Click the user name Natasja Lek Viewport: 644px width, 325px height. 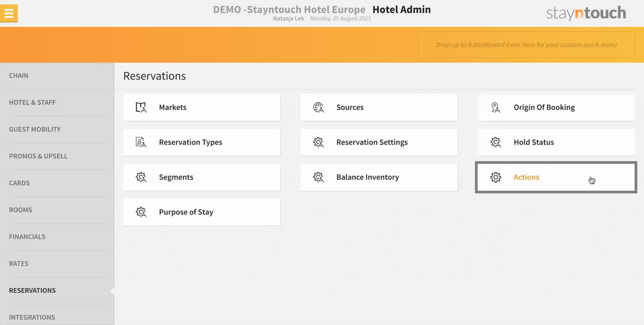coord(288,18)
